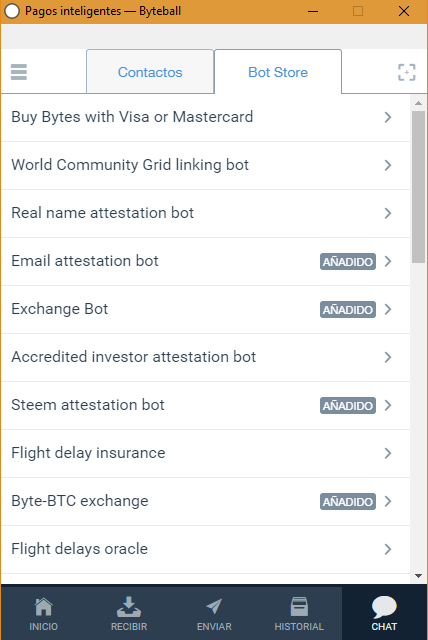Open the Recibir download icon

coord(129,607)
